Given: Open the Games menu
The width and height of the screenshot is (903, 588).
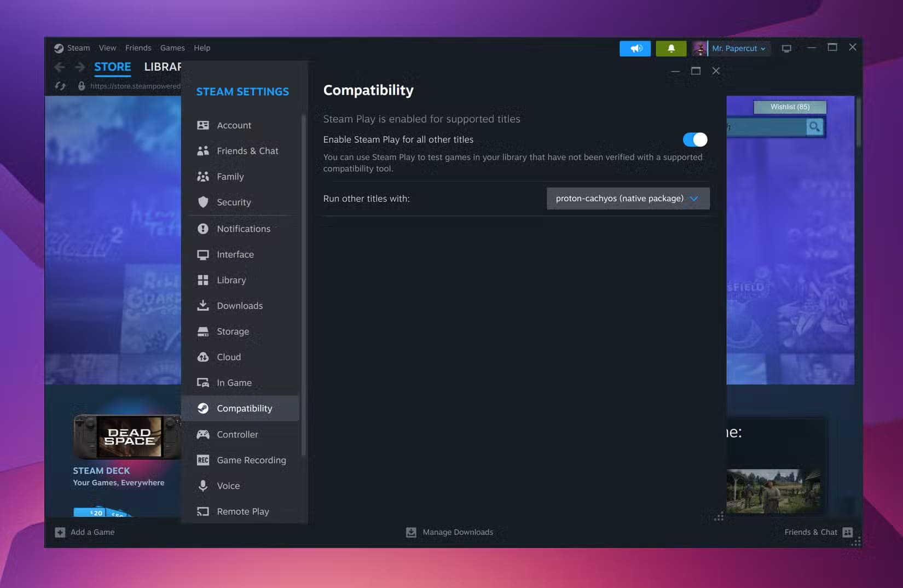Looking at the screenshot, I should coord(172,48).
